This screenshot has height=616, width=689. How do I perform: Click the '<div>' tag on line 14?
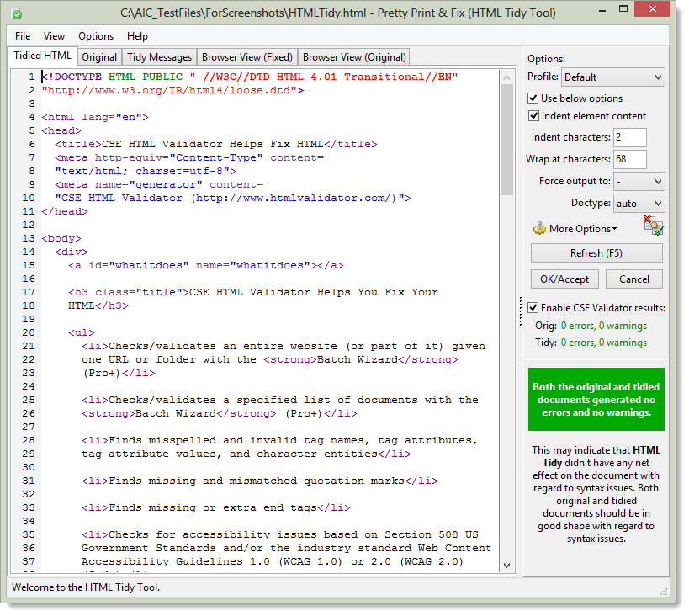tap(72, 252)
